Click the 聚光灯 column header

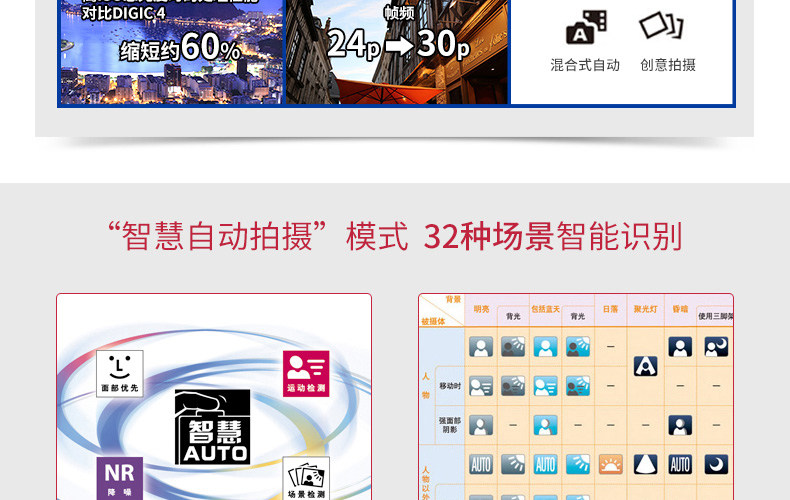click(x=645, y=309)
